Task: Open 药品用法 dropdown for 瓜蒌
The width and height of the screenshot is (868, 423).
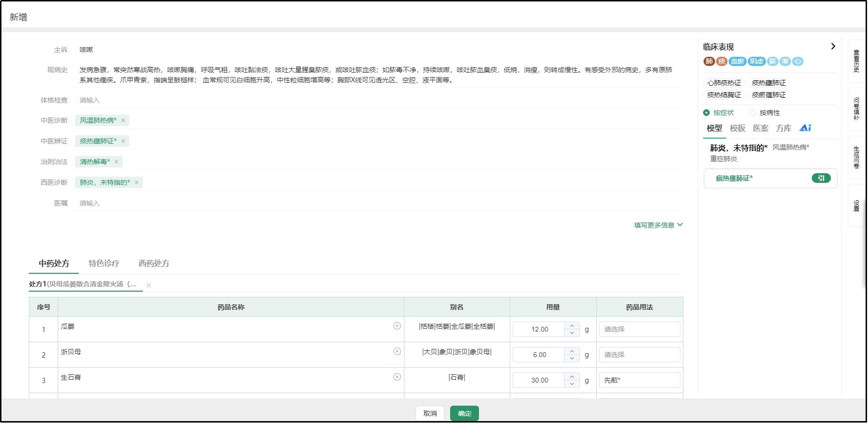Action: point(639,329)
